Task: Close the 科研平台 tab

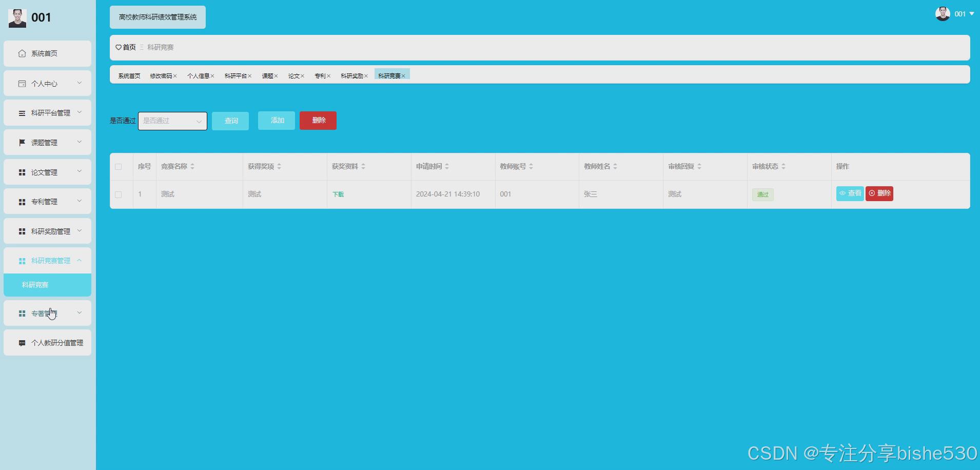Action: tap(250, 76)
